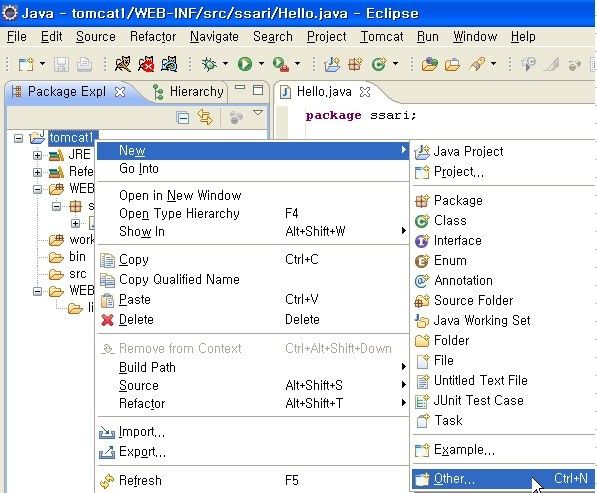Click Import... in context menu

click(253, 432)
